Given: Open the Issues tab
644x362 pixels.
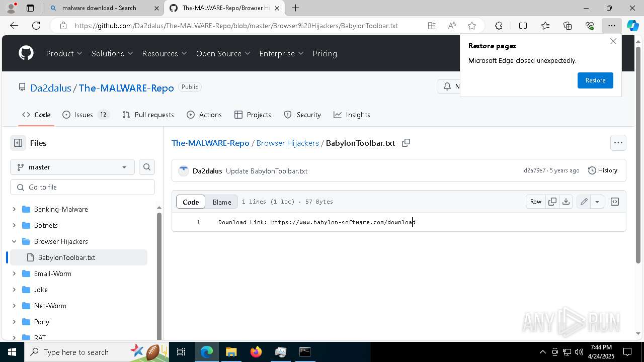Looking at the screenshot, I should 86,115.
